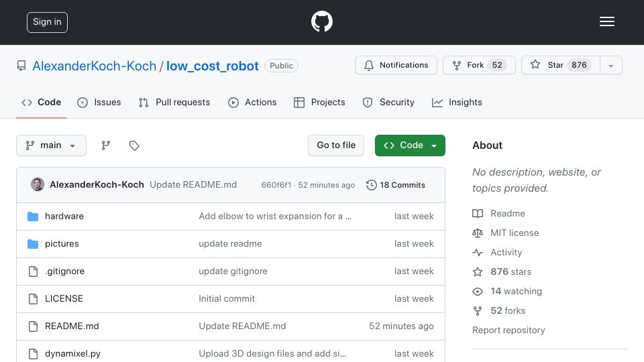644x362 pixels.
Task: Open the Issues tab
Action: (x=99, y=102)
